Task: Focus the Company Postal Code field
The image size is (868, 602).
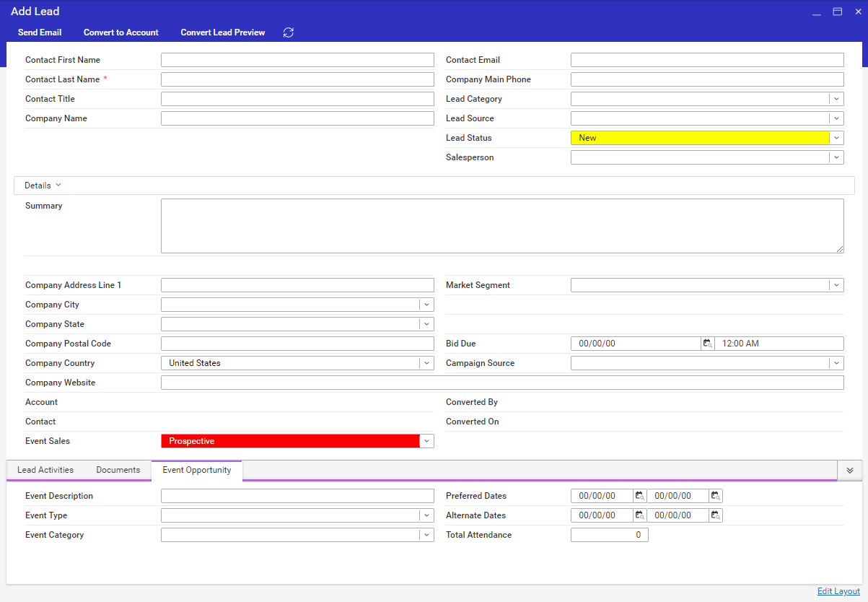Action: pyautogui.click(x=297, y=344)
